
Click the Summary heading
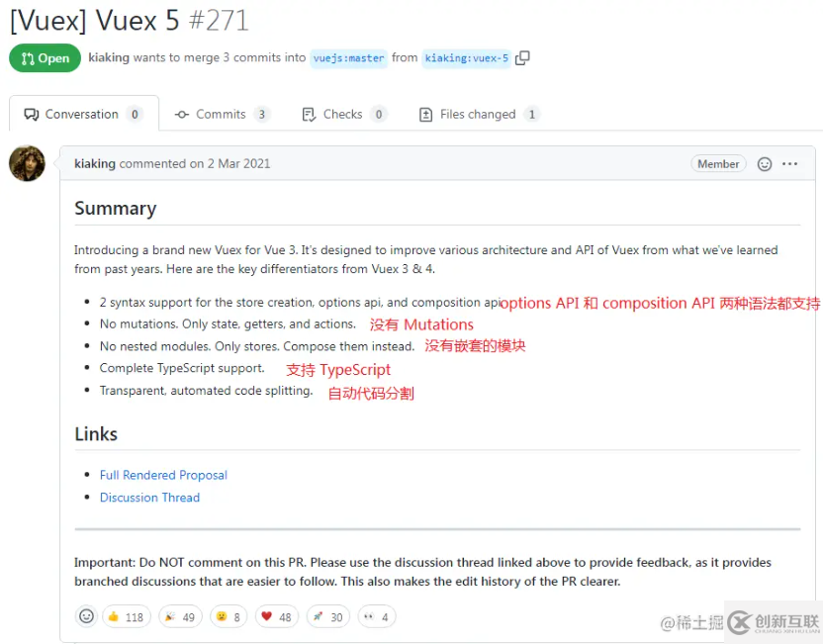pos(116,209)
